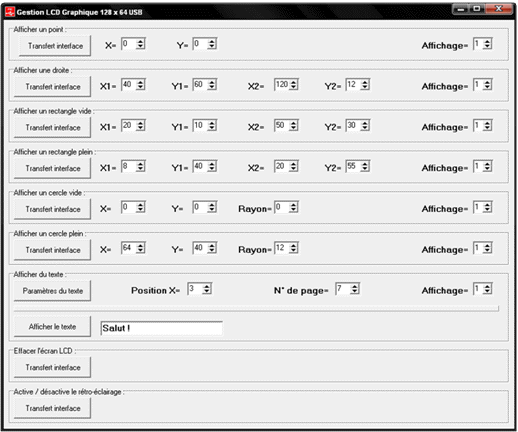
Task: Increase Rayon value for cercle vide
Action: pyautogui.click(x=293, y=205)
